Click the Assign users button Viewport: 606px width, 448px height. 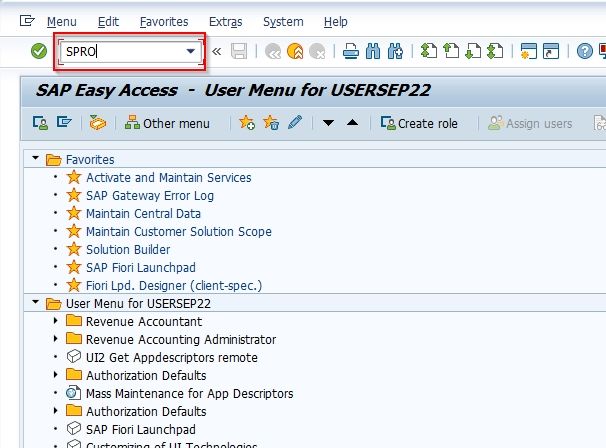click(x=530, y=123)
